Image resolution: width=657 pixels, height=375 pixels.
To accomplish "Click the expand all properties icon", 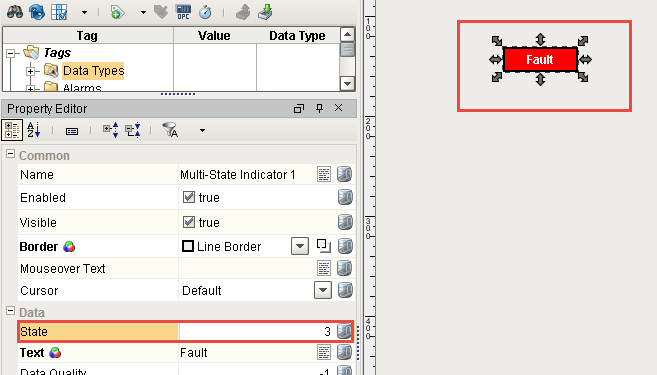I will pyautogui.click(x=111, y=130).
